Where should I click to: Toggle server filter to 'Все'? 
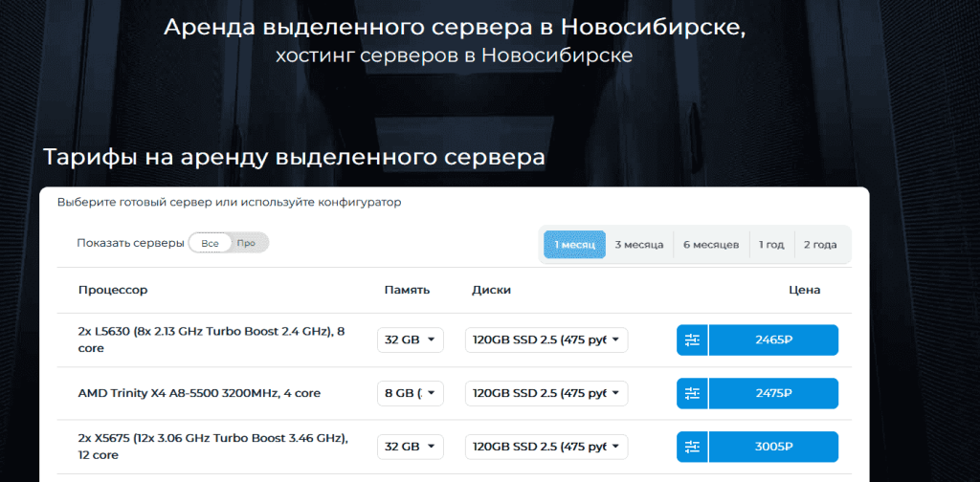pyautogui.click(x=211, y=244)
